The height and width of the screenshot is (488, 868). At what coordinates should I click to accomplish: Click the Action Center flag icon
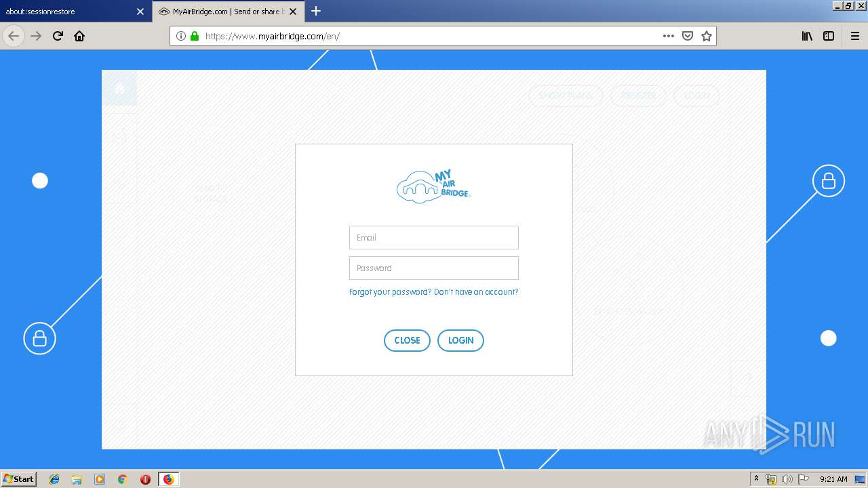804,479
